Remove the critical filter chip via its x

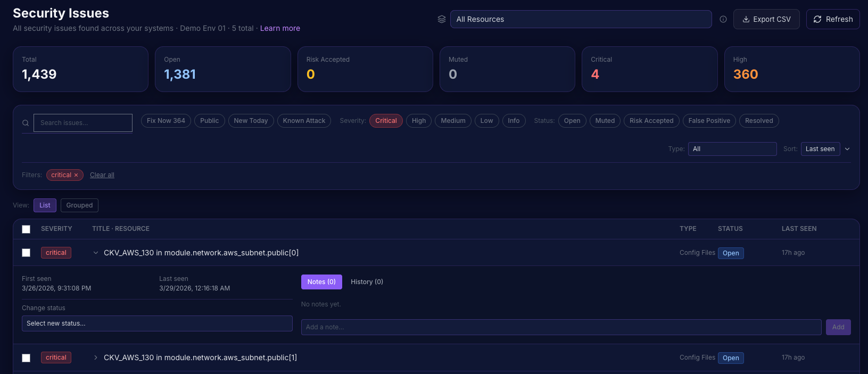pos(76,175)
